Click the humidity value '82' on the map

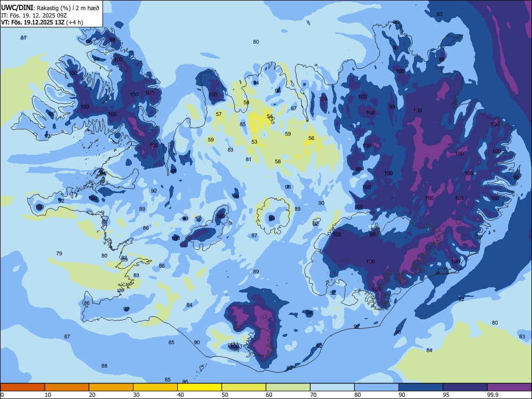coord(124,258)
